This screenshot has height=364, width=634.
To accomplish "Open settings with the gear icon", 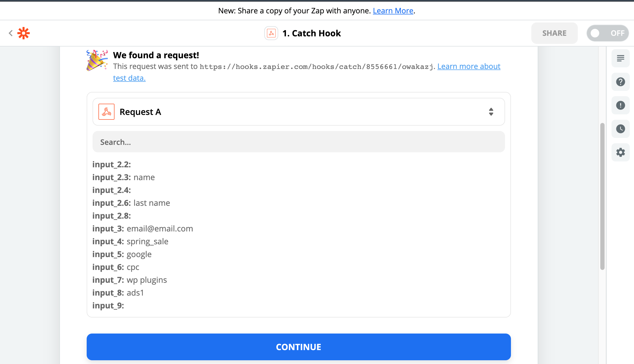I will pyautogui.click(x=621, y=152).
